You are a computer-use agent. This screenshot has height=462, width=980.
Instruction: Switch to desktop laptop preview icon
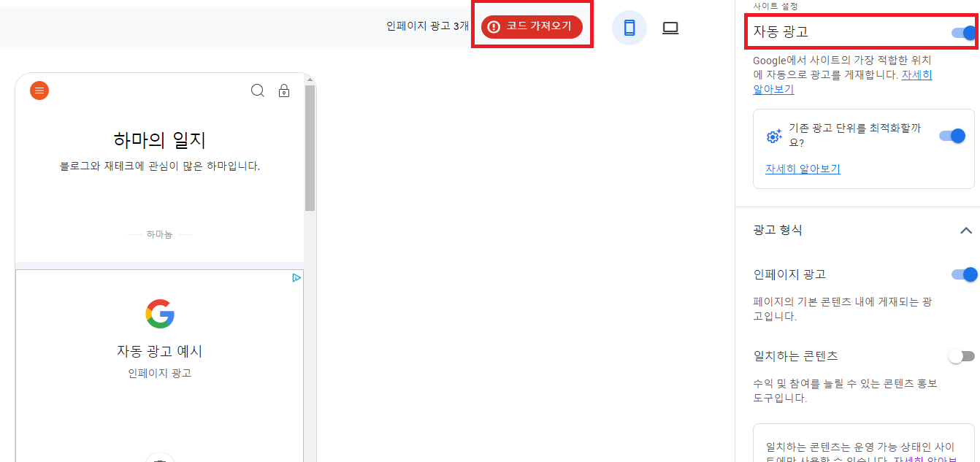coord(670,28)
